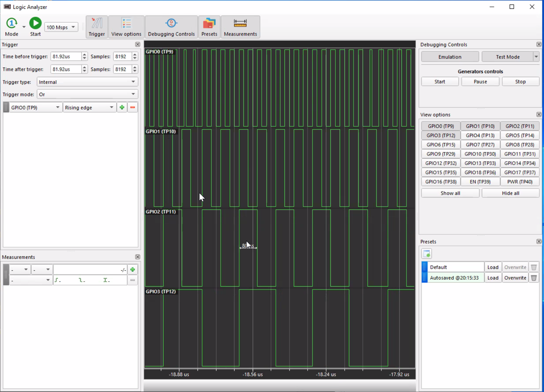Open the Measurements toolbar panel
This screenshot has height=392, width=544.
[x=240, y=27]
